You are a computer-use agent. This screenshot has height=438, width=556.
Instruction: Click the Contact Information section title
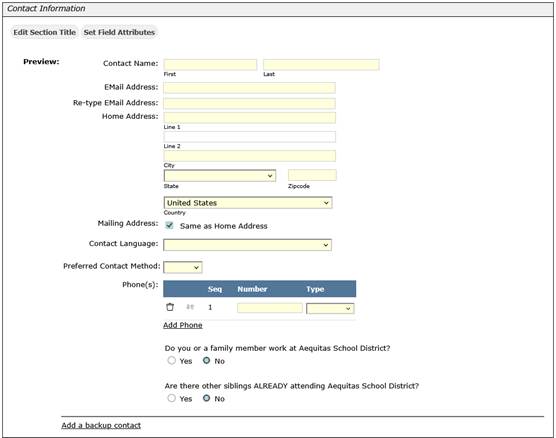click(46, 9)
